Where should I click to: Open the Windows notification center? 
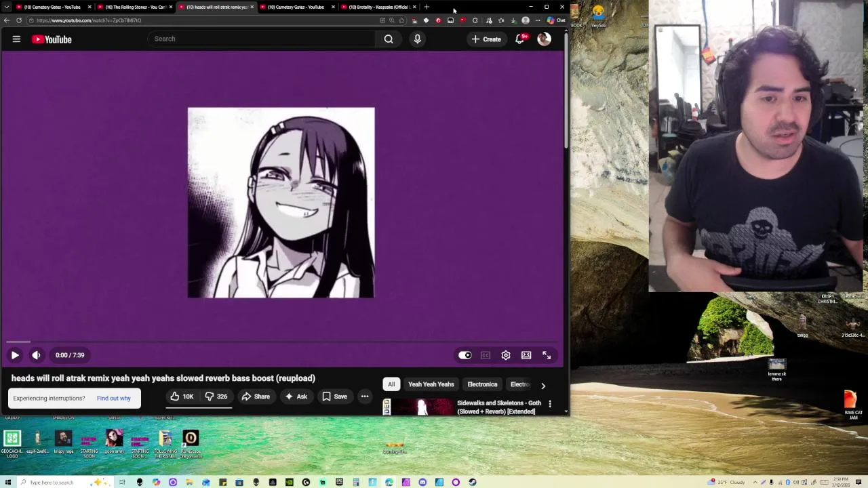tap(859, 482)
